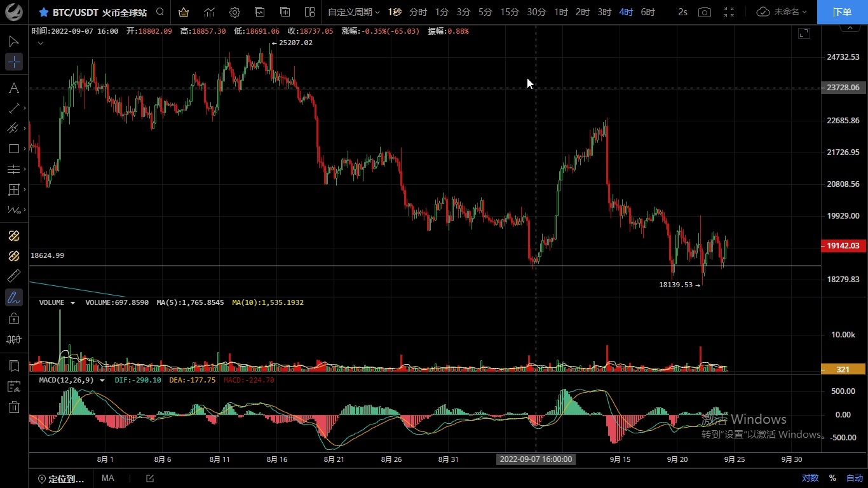Click the blue 下单 order button
The image size is (868, 488).
(842, 12)
